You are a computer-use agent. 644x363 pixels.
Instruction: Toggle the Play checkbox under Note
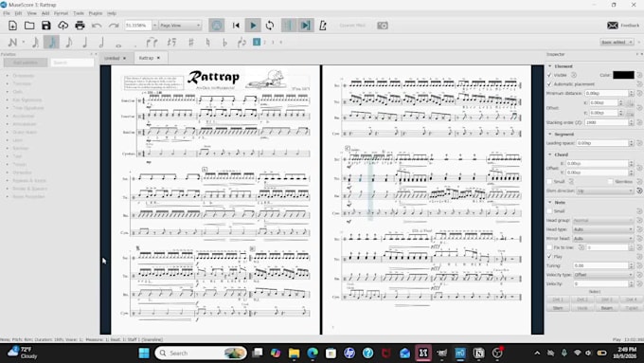(549, 257)
